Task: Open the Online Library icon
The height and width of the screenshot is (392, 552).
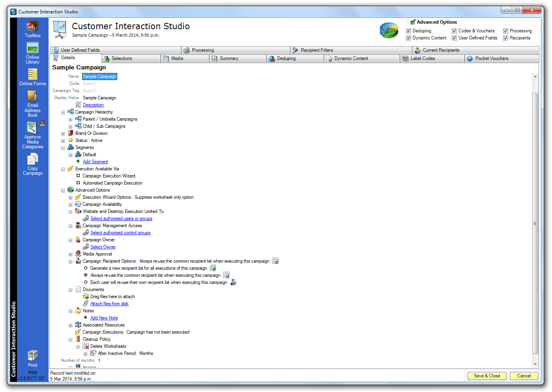Action: [x=32, y=48]
